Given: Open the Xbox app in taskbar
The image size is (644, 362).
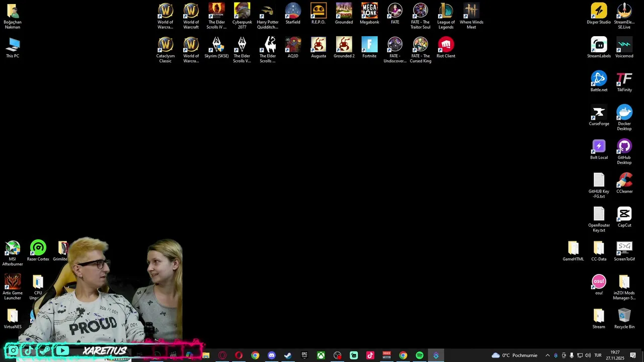Looking at the screenshot, I should pyautogui.click(x=321, y=355).
